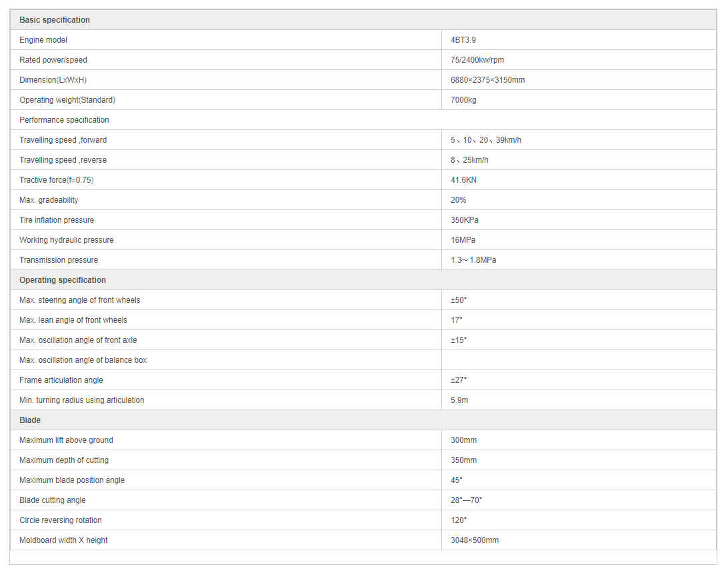Select the Dimension(LxWxH) label
Viewport: 728px width, 575px height.
(53, 80)
